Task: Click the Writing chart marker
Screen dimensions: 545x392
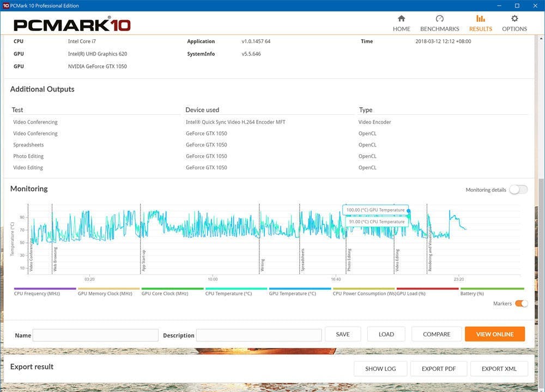Action: [x=263, y=265]
